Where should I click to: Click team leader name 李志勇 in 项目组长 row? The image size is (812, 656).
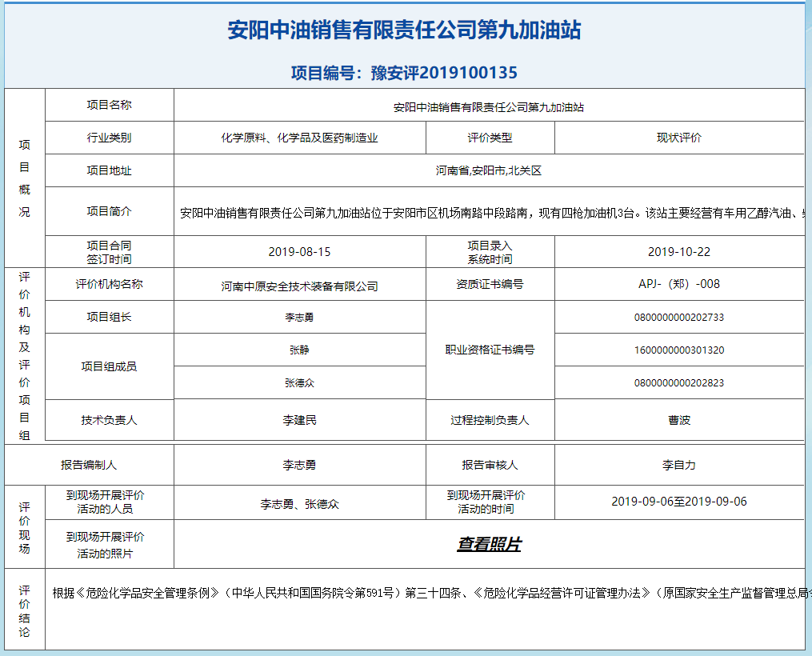[300, 318]
